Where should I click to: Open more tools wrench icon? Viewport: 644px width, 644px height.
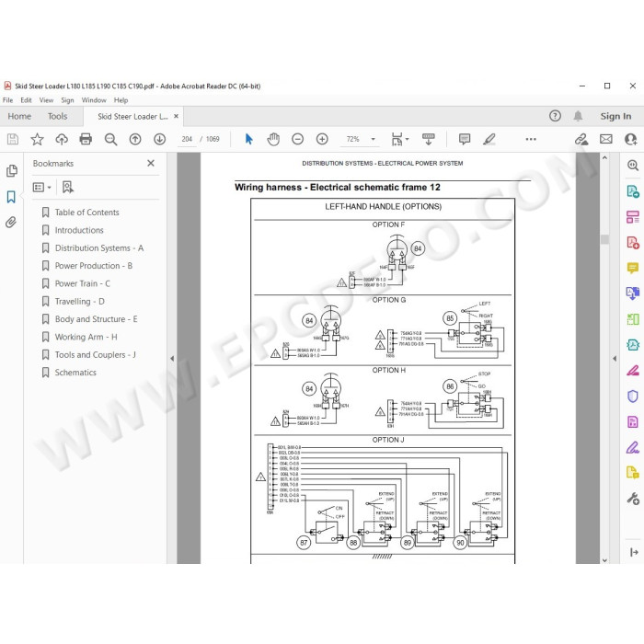click(x=633, y=499)
